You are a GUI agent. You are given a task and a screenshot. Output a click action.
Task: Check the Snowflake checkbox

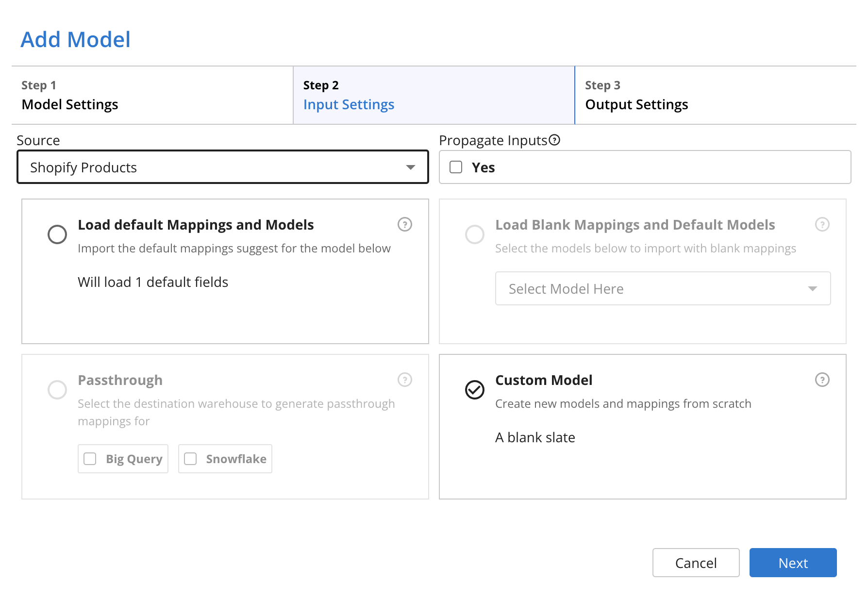pos(190,458)
